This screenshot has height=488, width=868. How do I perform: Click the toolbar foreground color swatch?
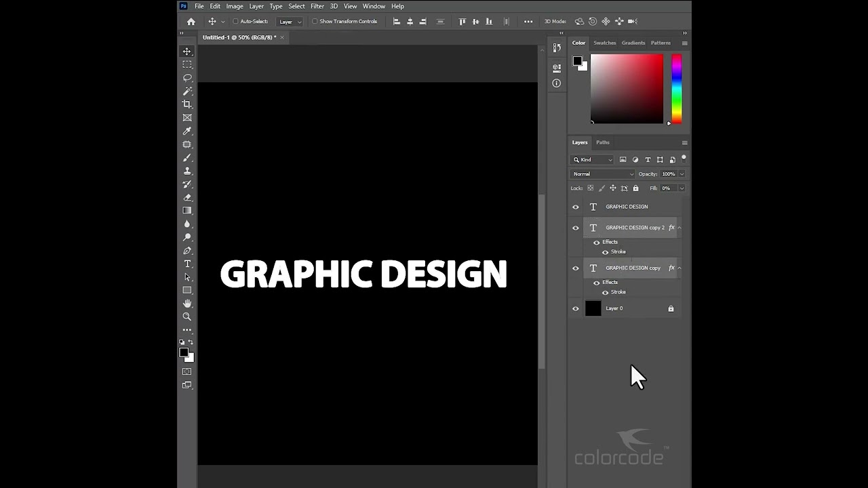[184, 352]
